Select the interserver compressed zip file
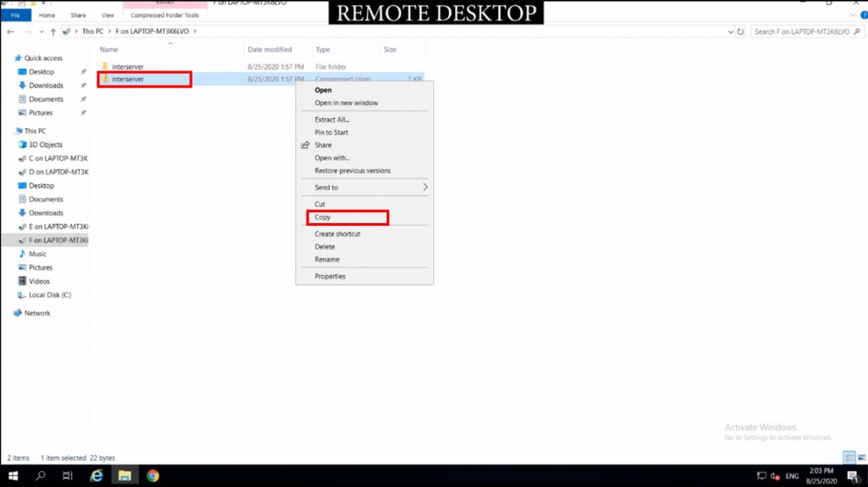This screenshot has width=868, height=487. [x=261, y=79]
